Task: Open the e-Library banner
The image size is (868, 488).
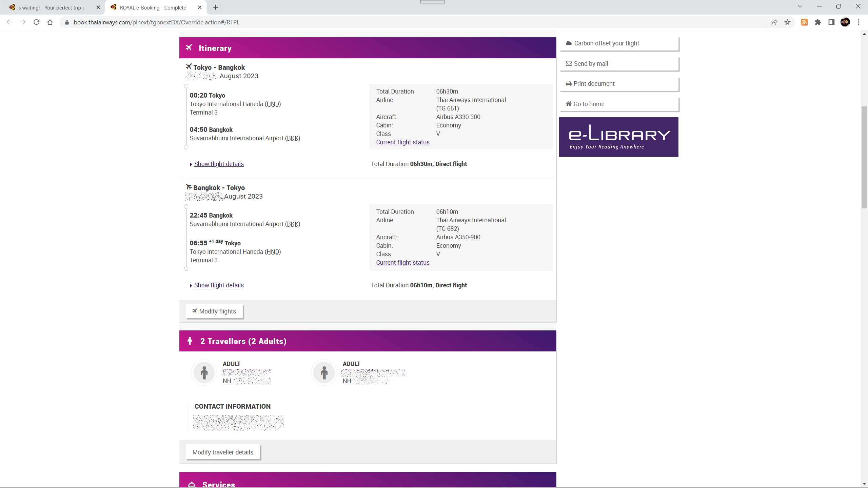Action: click(x=619, y=137)
